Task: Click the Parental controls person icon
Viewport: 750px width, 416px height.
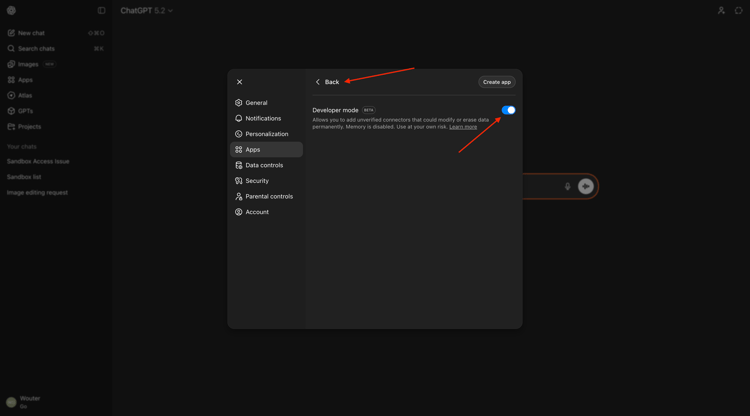Action: click(239, 197)
